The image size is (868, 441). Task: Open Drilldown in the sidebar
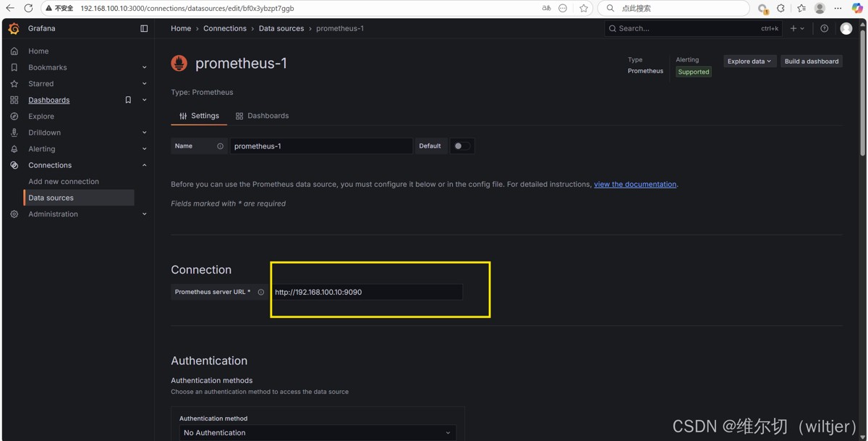pyautogui.click(x=45, y=133)
